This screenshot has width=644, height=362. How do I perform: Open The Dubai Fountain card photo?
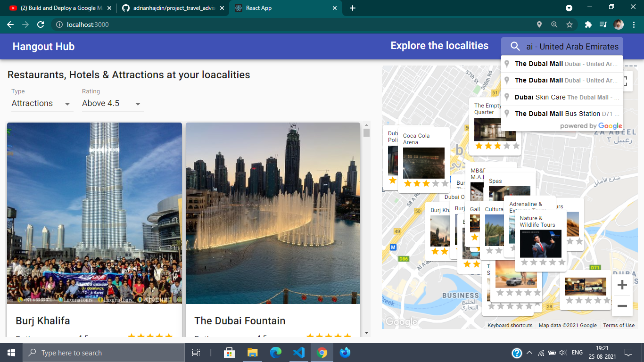tap(272, 213)
